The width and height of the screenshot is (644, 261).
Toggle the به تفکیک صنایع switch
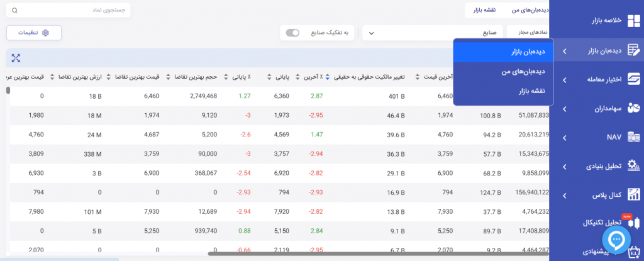point(292,33)
